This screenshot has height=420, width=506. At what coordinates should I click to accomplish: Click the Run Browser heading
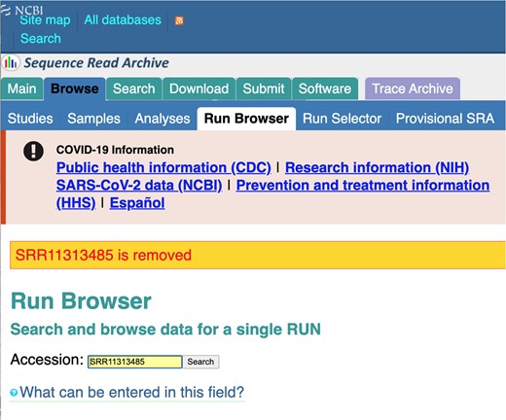click(81, 301)
